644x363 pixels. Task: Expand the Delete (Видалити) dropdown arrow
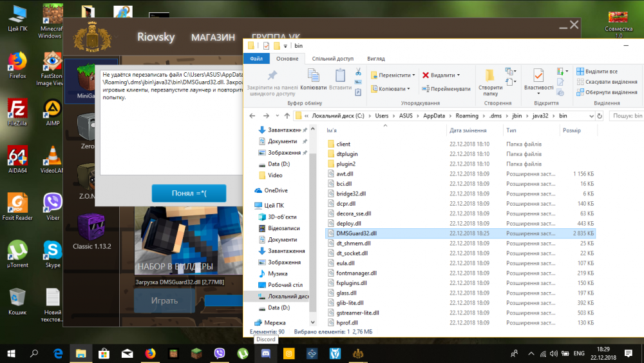coord(459,75)
